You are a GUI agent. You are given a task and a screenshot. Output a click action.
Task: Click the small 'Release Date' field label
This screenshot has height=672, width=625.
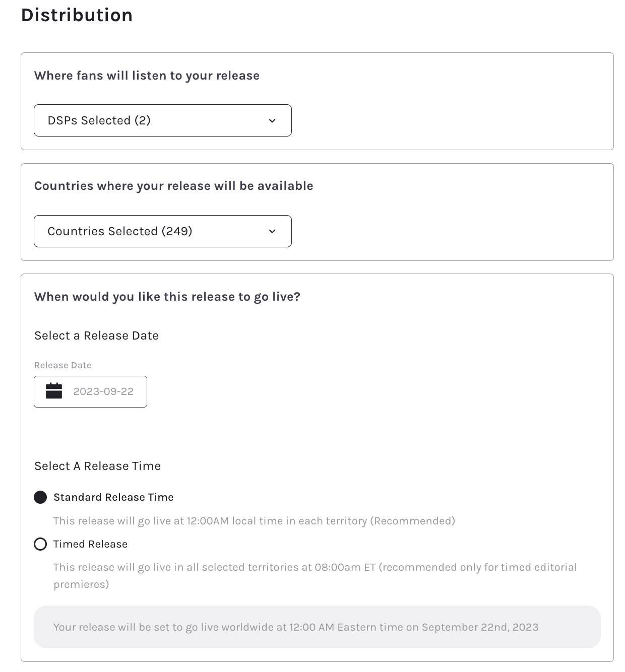click(x=62, y=365)
